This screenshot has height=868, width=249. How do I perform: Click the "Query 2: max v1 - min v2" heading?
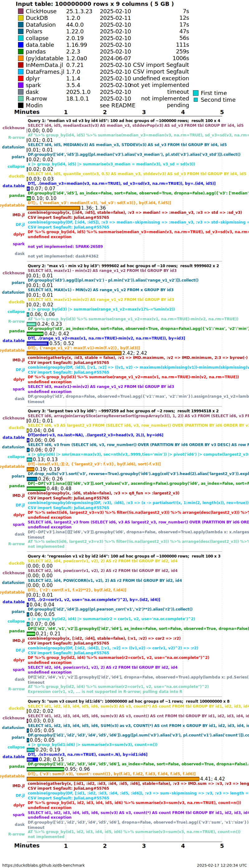(x=123, y=266)
